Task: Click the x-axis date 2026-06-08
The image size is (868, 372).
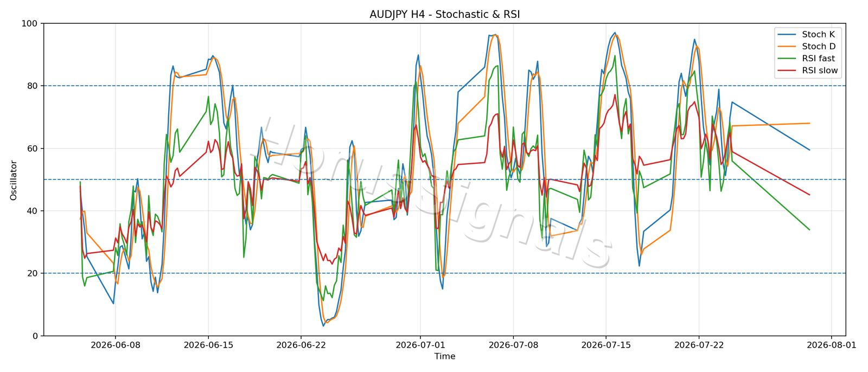Action: point(115,344)
